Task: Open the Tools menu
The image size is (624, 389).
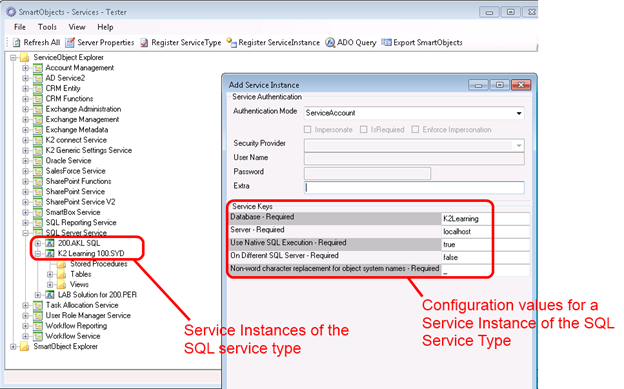Action: click(x=47, y=27)
